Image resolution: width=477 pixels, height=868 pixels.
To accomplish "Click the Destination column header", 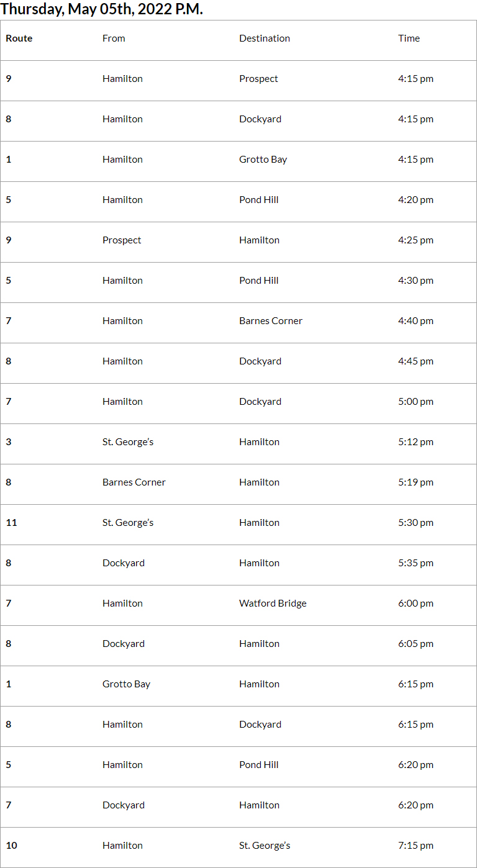I will [265, 38].
